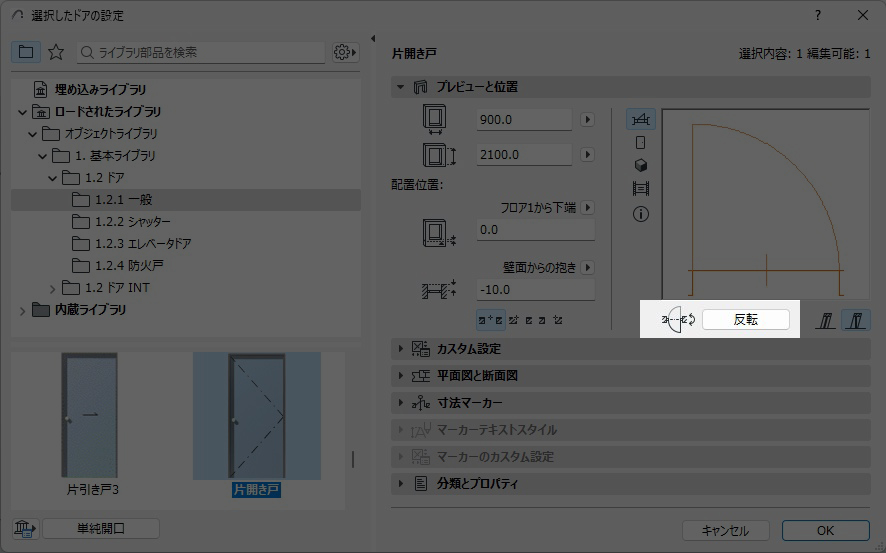
Task: Show the door information preview icon
Action: [x=641, y=214]
